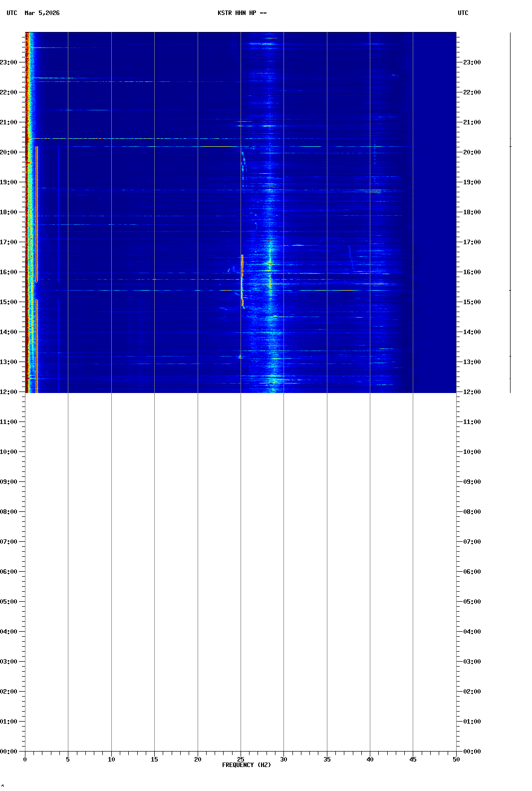Select the 40 Hz frequency tick label

pos(370,760)
